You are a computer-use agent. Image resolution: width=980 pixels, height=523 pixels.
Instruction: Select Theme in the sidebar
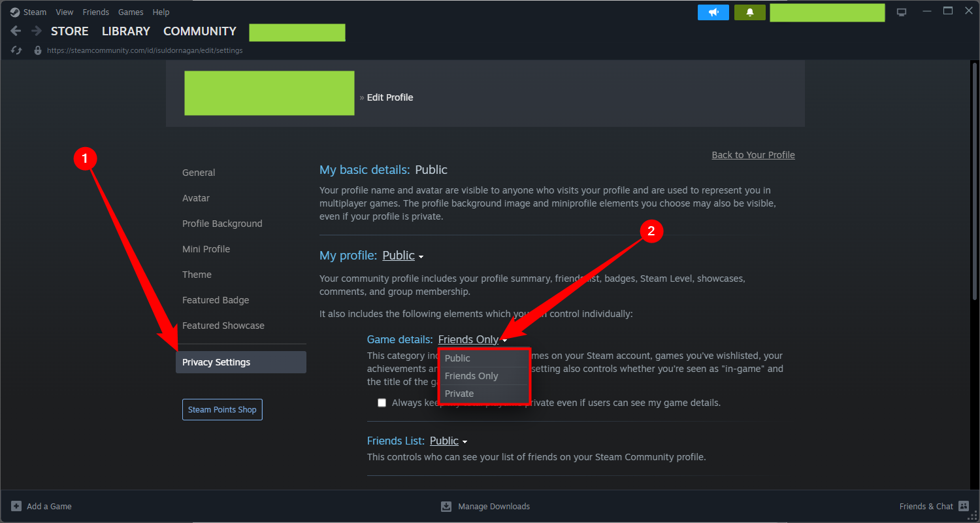pos(197,275)
